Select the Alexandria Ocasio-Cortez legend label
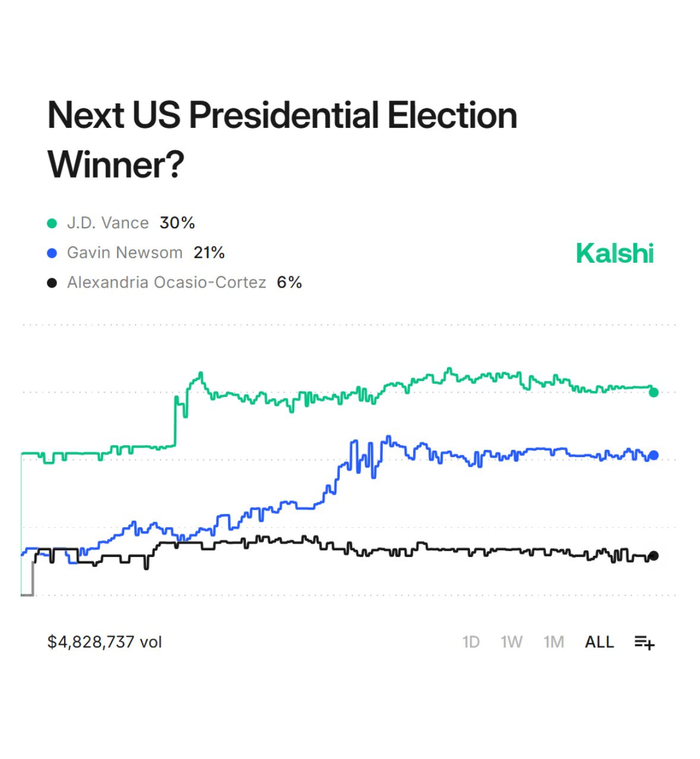700x759 pixels. [166, 282]
